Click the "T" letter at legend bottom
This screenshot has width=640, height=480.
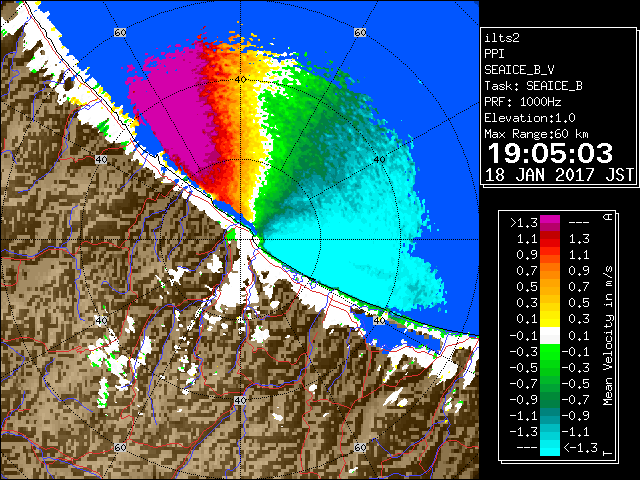click(608, 453)
